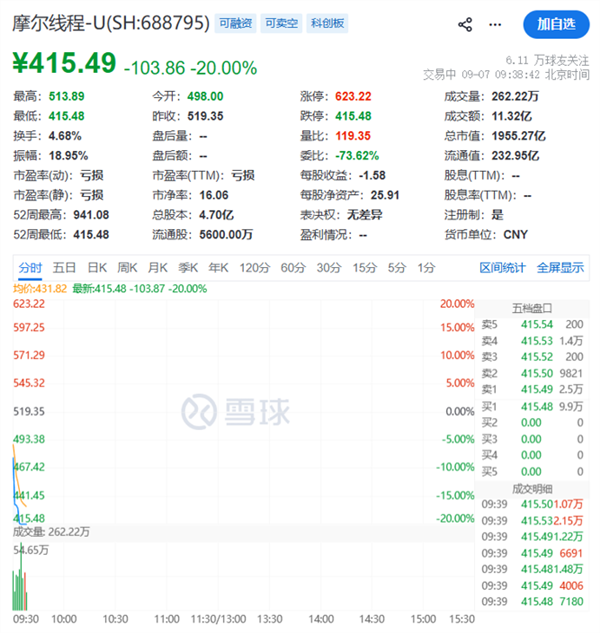Screen dimensions: 600x633
Task: Switch to the 分时 chart tab
Action: click(30, 268)
